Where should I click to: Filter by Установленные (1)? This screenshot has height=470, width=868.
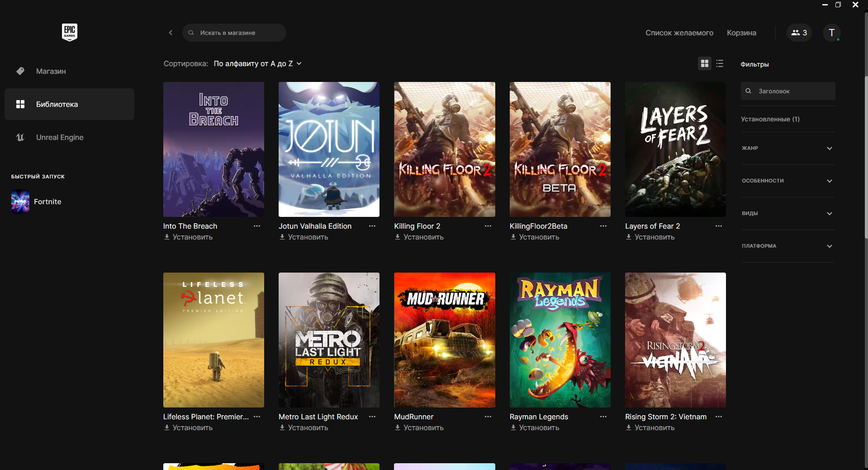(x=770, y=119)
